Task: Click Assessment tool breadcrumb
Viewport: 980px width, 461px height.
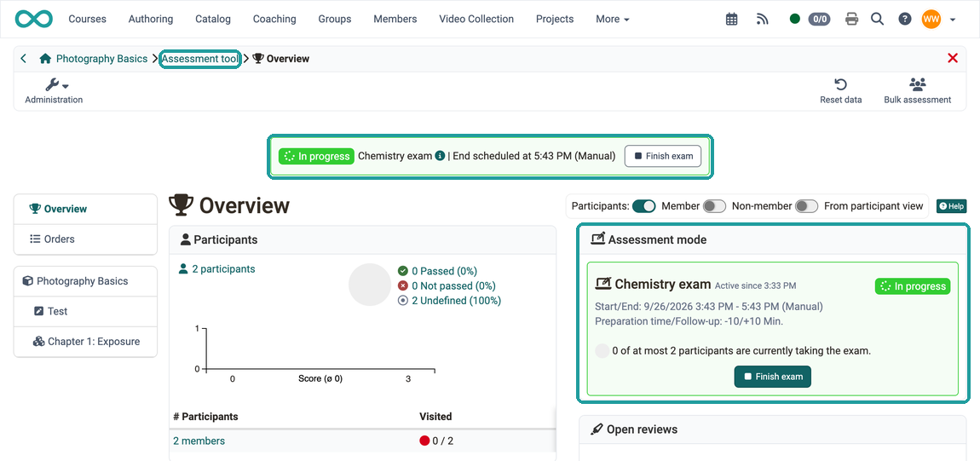Action: click(200, 59)
